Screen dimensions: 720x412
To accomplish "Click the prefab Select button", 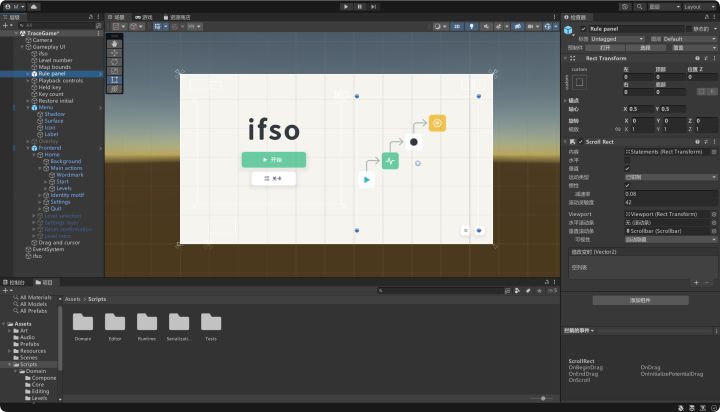I will 645,48.
